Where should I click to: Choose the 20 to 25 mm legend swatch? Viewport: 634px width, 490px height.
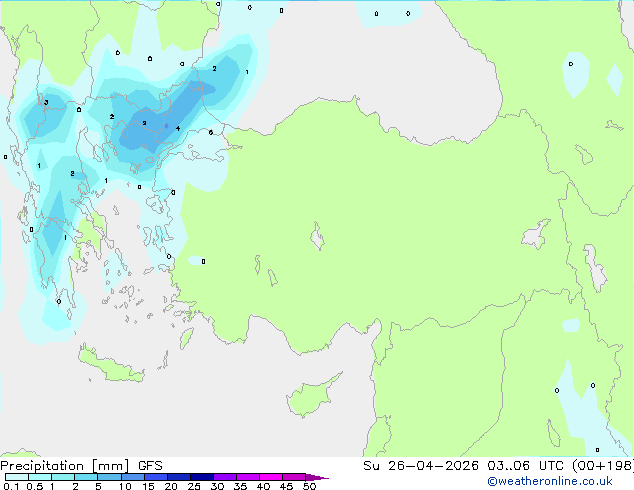coord(179,477)
